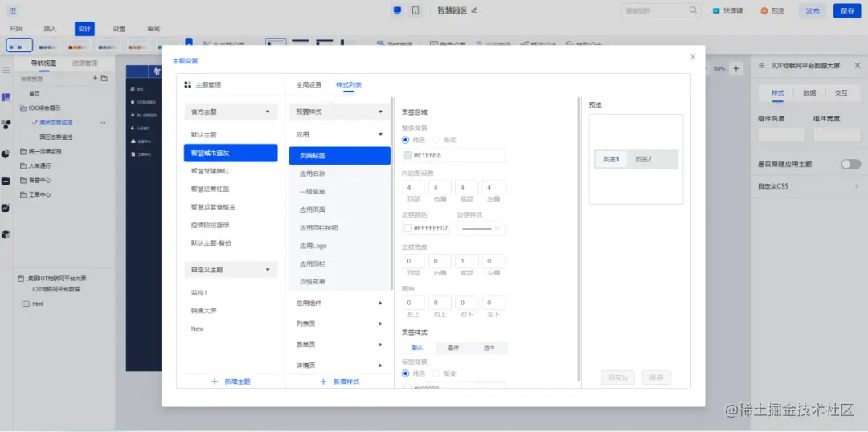
Task: Select 纯色 radio under 标签背景
Action: (x=406, y=373)
